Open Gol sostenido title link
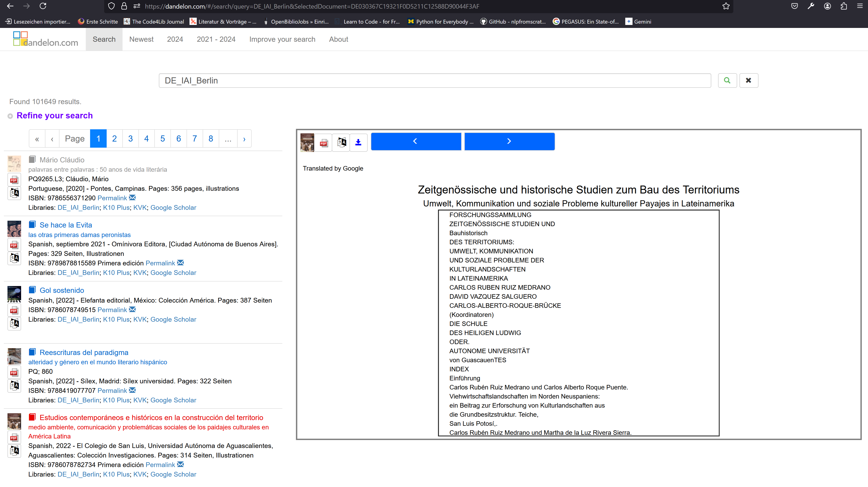Screen dimensions: 868x487 click(62, 290)
